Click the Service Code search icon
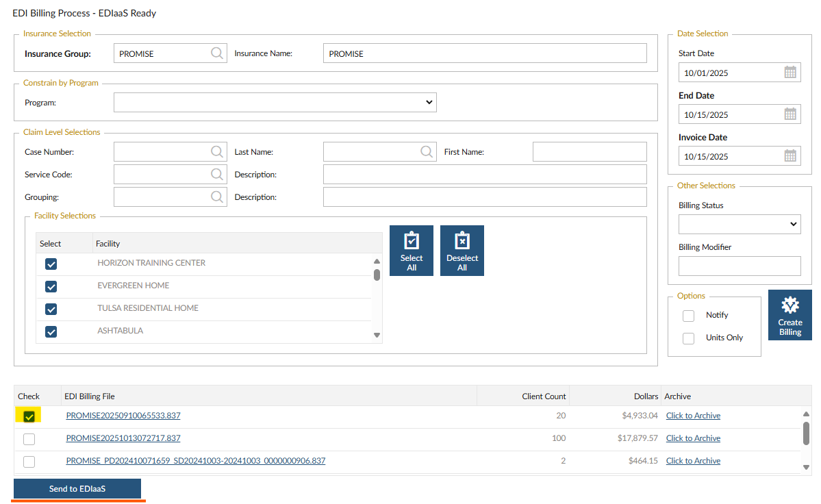Image resolution: width=821 pixels, height=504 pixels. pos(216,175)
